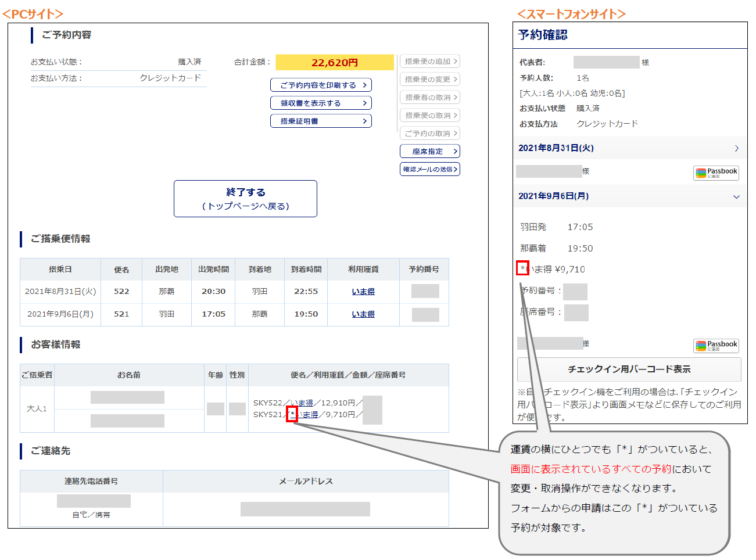
Task: Click the disabled ご予約の取消 button
Action: [x=429, y=133]
